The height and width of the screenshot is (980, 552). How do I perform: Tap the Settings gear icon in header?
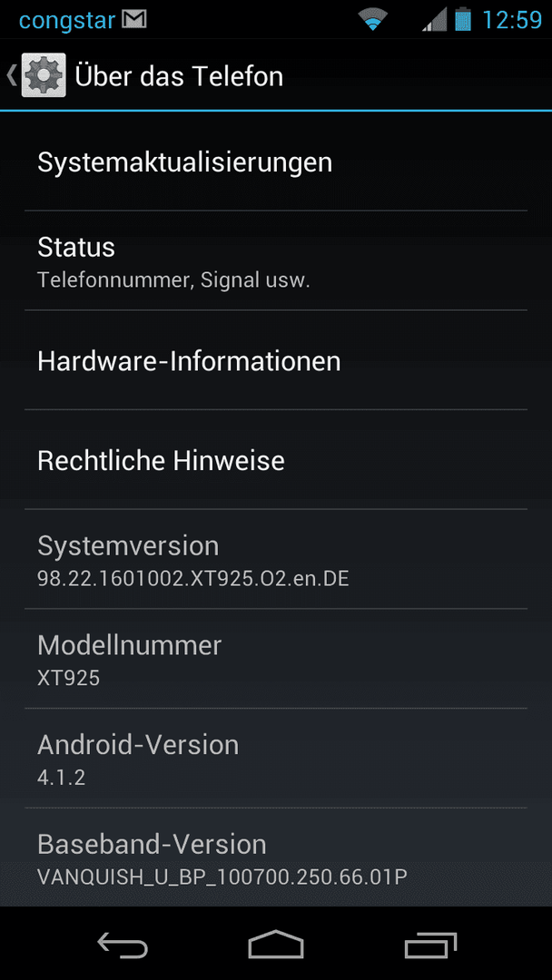44,75
